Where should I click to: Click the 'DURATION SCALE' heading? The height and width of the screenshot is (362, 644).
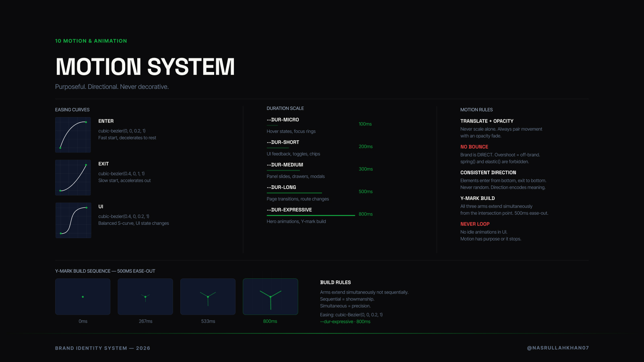pos(285,109)
